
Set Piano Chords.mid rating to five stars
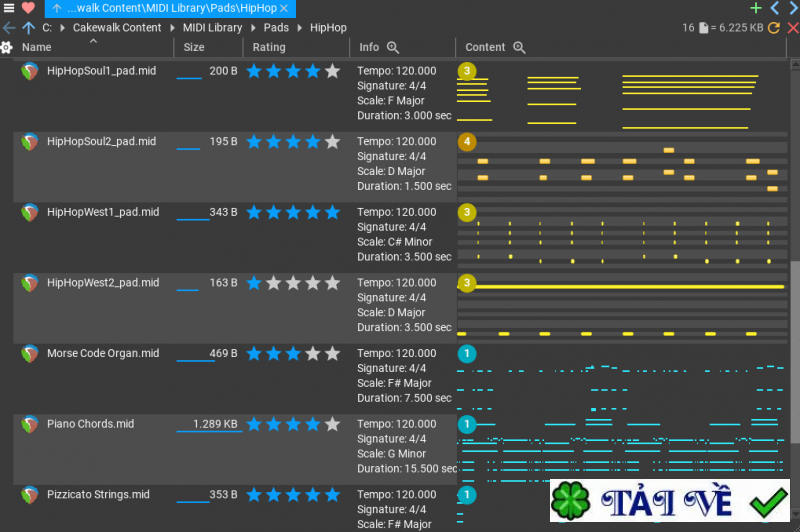pos(332,424)
